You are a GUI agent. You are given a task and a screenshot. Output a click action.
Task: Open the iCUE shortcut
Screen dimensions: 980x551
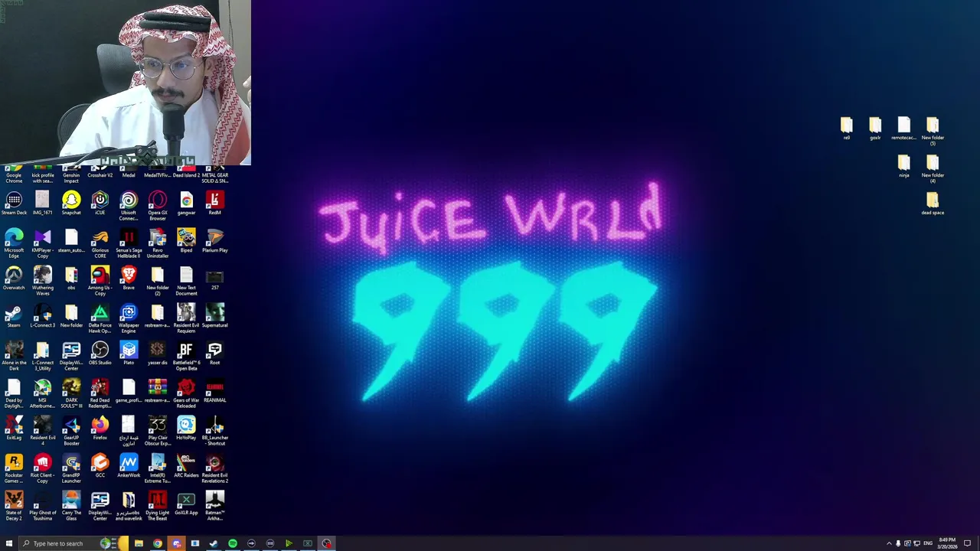100,204
